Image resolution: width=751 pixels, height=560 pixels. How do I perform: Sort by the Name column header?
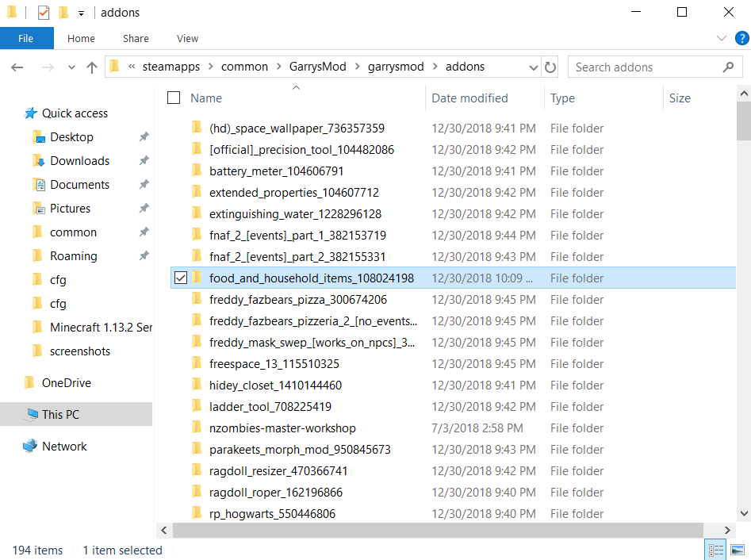(x=206, y=98)
